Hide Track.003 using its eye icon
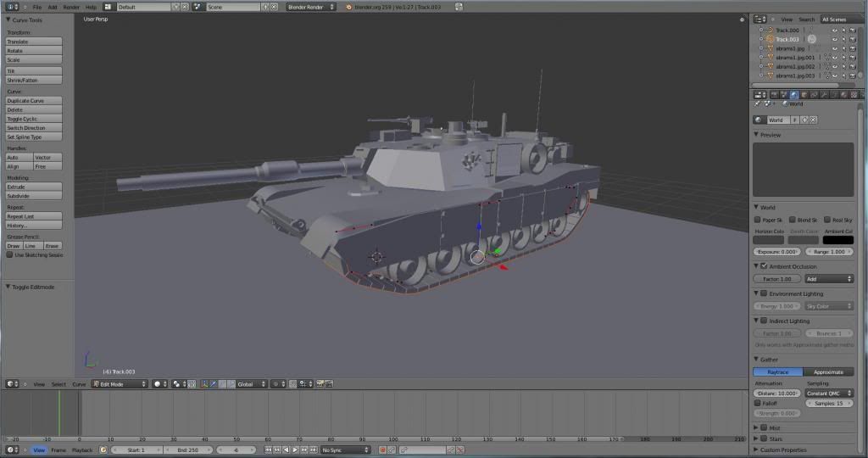Screen dimensions: 868x458 (834, 39)
